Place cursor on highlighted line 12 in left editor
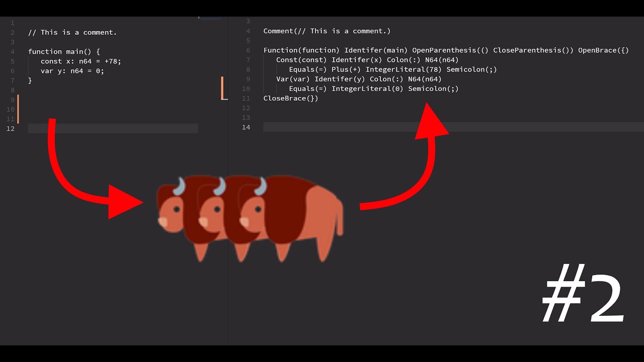 [x=113, y=129]
